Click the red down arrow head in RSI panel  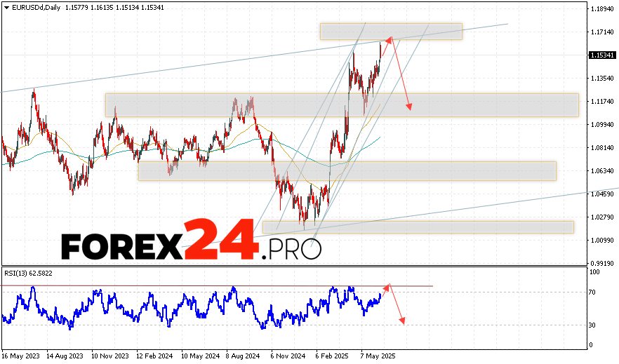click(403, 321)
